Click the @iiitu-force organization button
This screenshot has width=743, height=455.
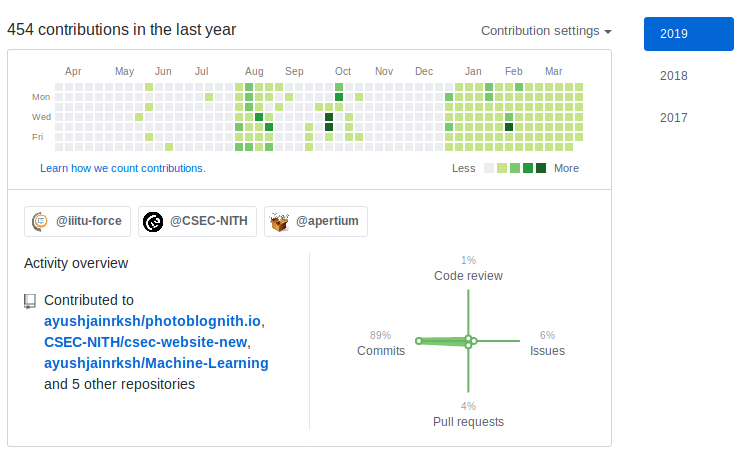click(78, 222)
